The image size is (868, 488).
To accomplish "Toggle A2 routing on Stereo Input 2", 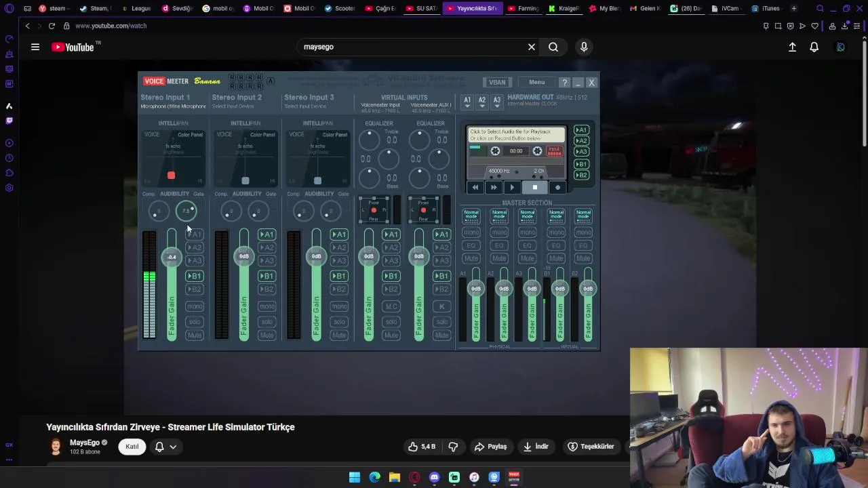I will (267, 248).
